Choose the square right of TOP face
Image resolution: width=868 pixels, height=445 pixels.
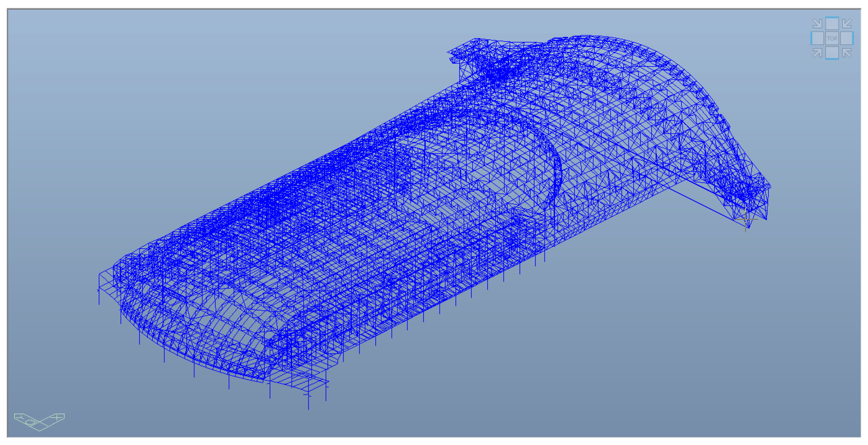(846, 39)
